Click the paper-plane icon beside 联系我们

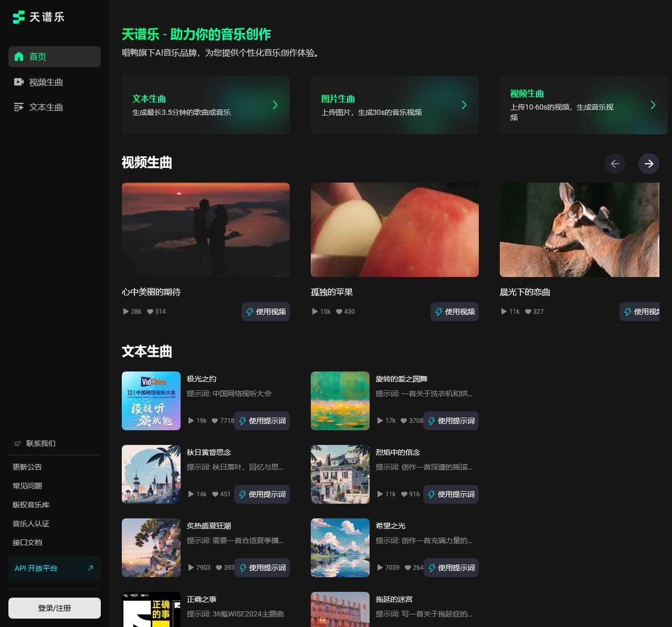pyautogui.click(x=17, y=443)
